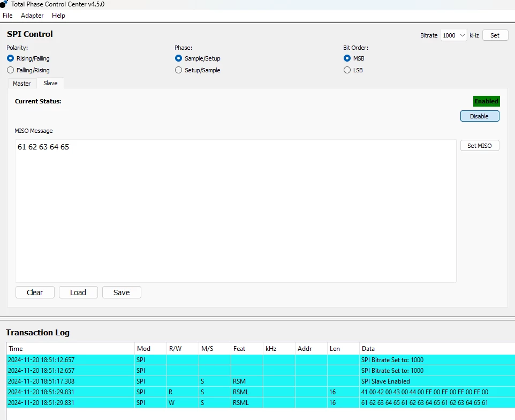This screenshot has width=515, height=420.
Task: Open the File menu
Action: pyautogui.click(x=7, y=16)
